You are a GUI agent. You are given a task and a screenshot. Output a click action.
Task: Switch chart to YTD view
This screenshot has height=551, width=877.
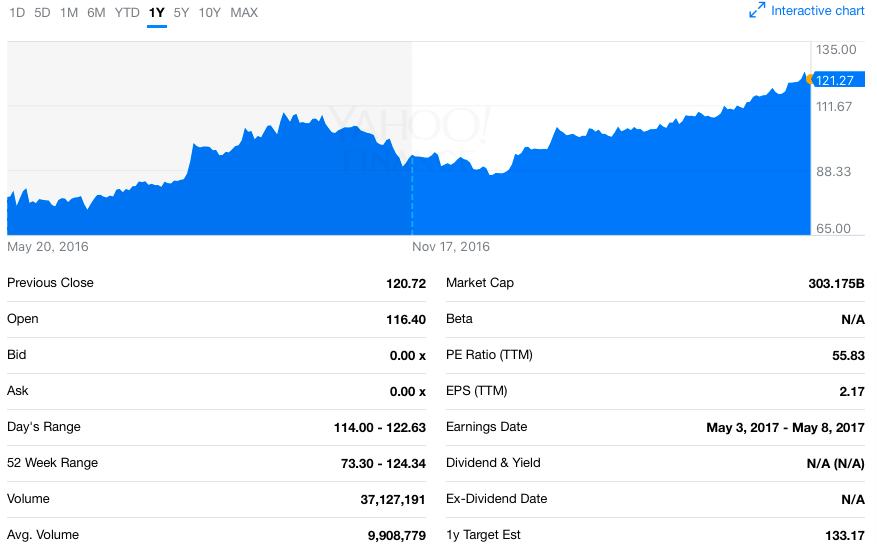pyautogui.click(x=127, y=13)
